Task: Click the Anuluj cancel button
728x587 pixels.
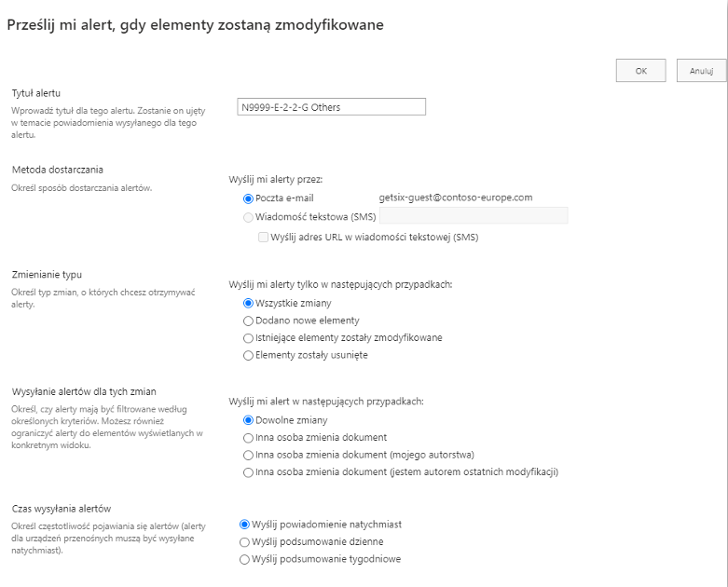Action: point(701,71)
